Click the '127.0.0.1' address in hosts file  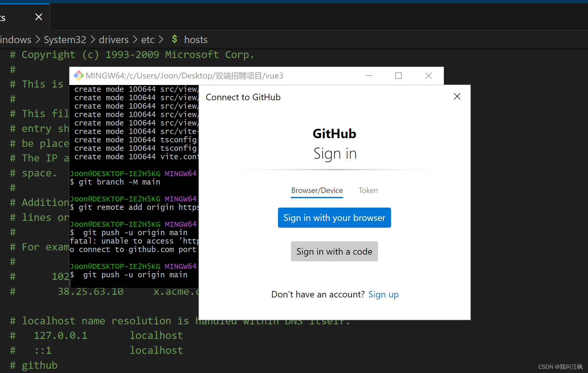[x=61, y=335]
